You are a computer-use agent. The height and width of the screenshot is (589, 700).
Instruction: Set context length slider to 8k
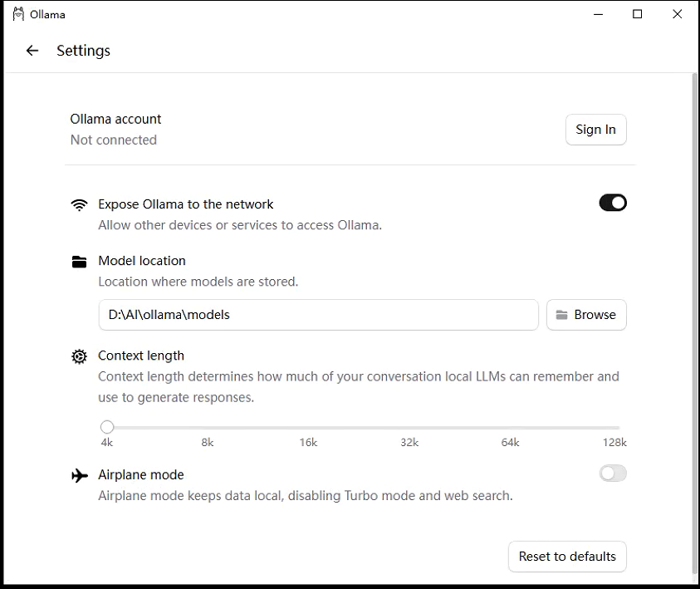coord(208,427)
